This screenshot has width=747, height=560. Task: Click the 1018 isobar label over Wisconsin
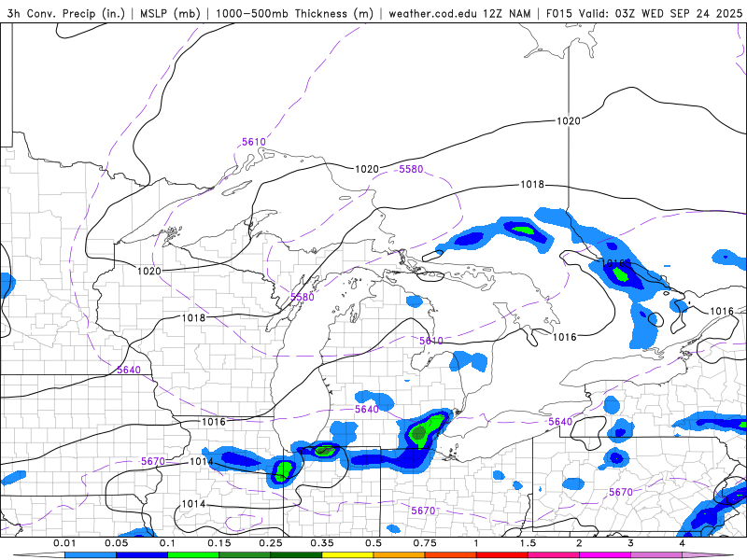pos(193,317)
